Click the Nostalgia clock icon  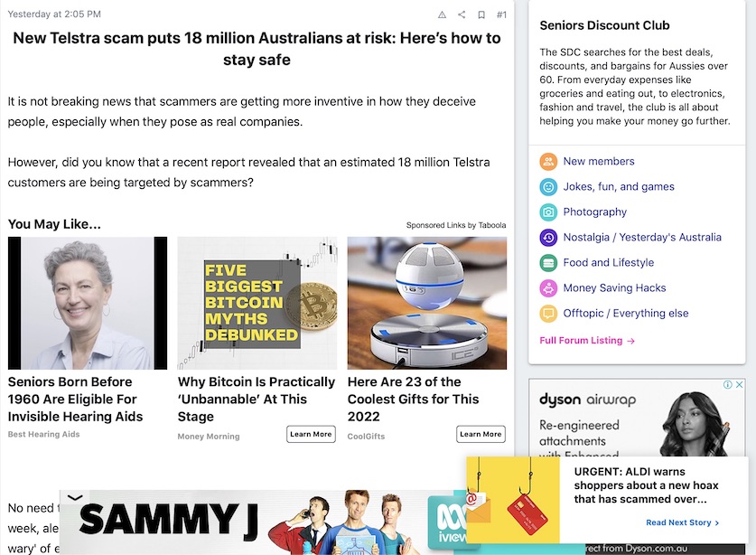point(548,238)
